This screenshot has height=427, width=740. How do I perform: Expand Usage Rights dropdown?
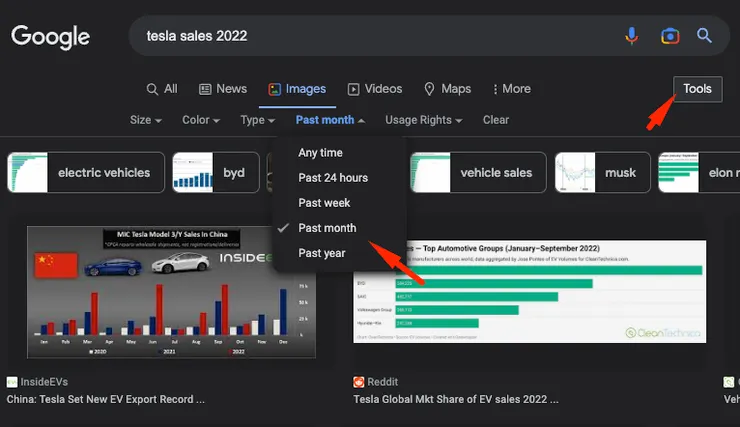tap(424, 120)
